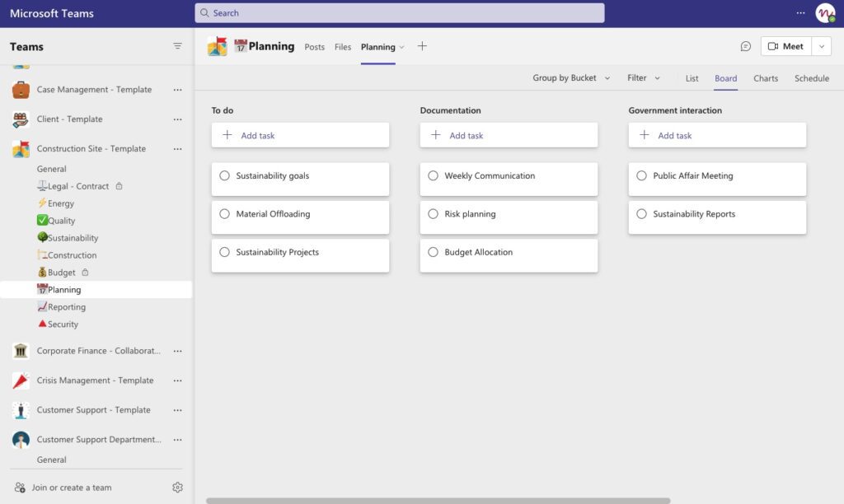The height and width of the screenshot is (504, 844).
Task: Mark Budget Allocation task complete
Action: [x=434, y=252]
